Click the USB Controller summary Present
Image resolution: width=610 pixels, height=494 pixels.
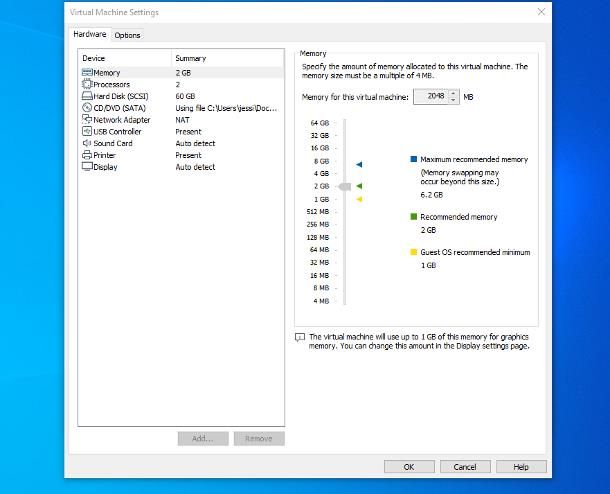(188, 131)
